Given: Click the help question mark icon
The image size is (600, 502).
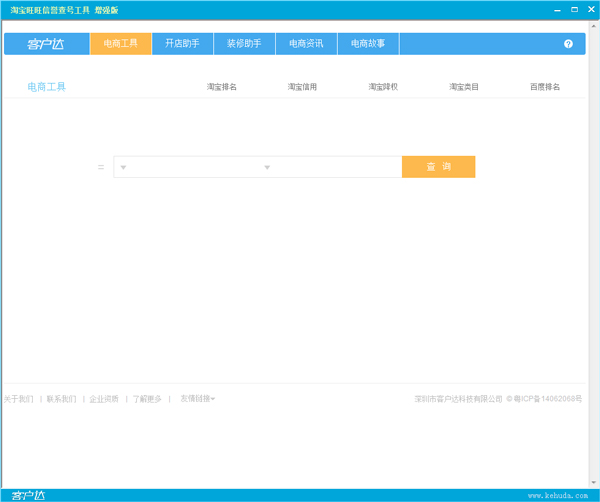Looking at the screenshot, I should (x=568, y=45).
